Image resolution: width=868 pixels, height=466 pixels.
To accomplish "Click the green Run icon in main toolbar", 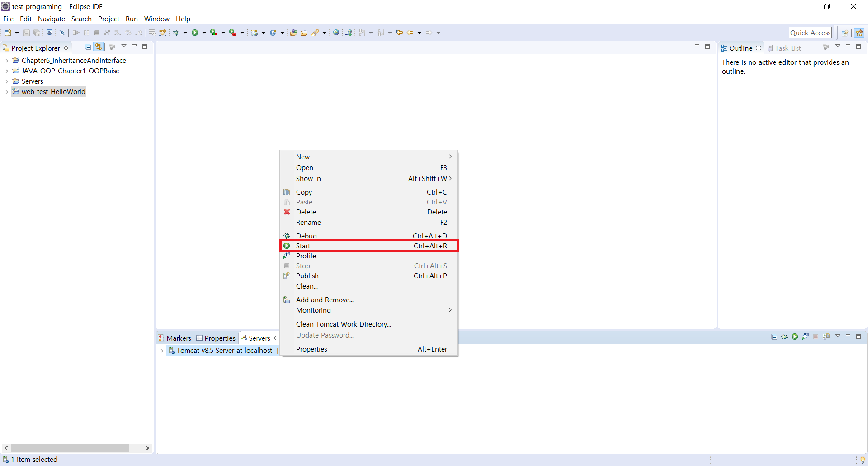I will [x=195, y=33].
